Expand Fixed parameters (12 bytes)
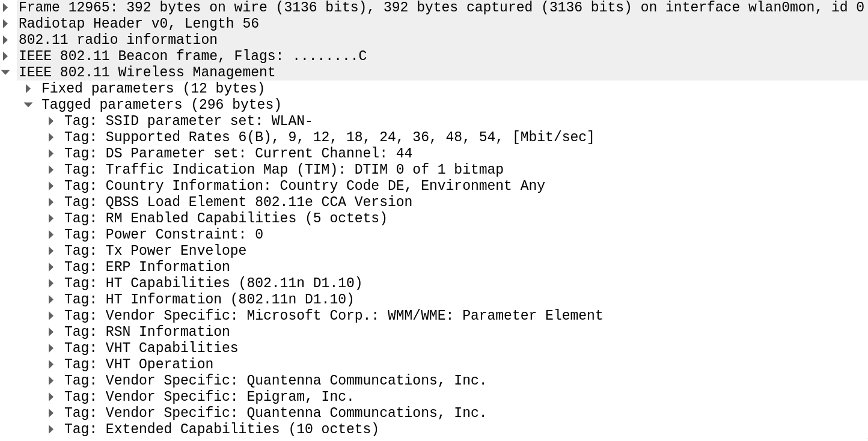Viewport: 868px width, 441px height. tap(28, 89)
